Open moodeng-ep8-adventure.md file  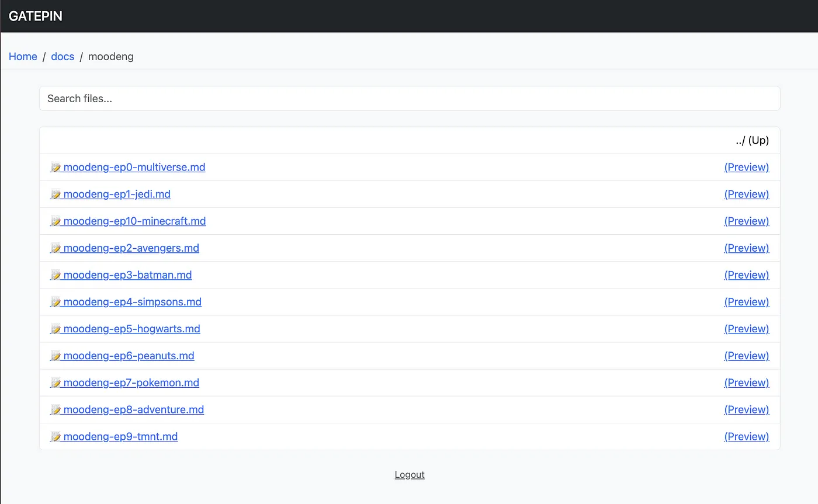pos(133,409)
